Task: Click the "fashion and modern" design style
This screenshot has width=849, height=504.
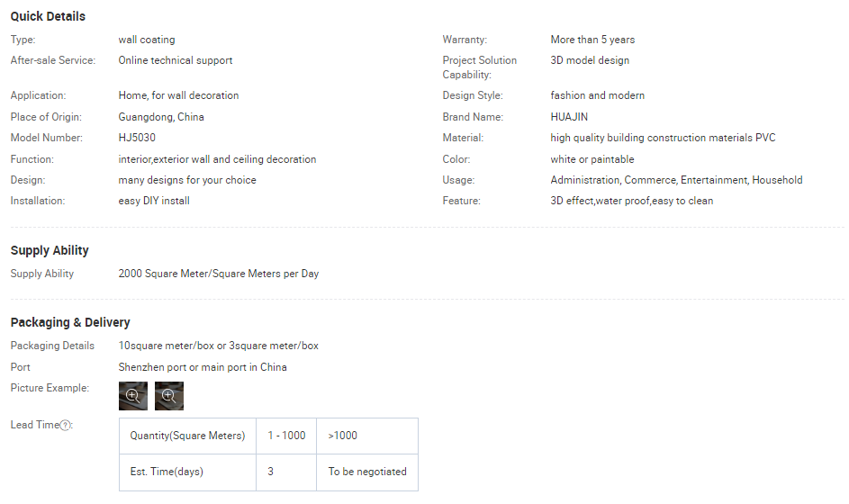Action: click(x=598, y=95)
